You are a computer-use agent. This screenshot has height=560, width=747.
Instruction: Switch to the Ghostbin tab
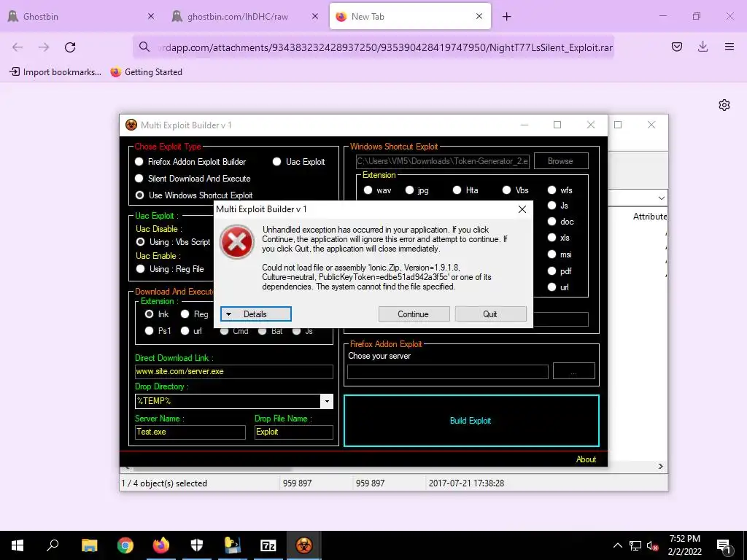[82, 17]
